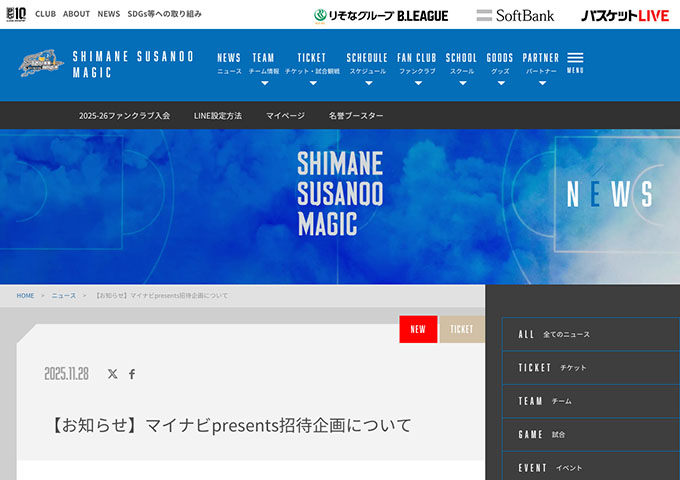Click the Shimane Susanoo Magic team logo

tap(41, 63)
